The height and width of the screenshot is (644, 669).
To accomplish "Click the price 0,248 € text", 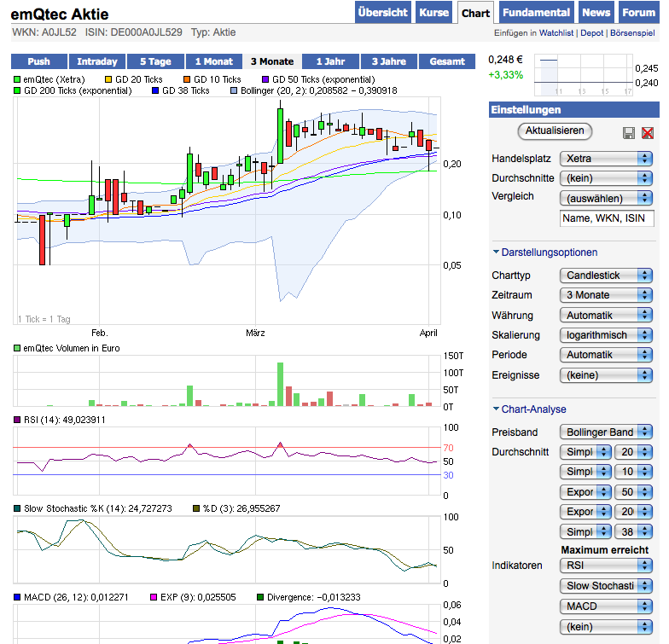I will (x=505, y=60).
